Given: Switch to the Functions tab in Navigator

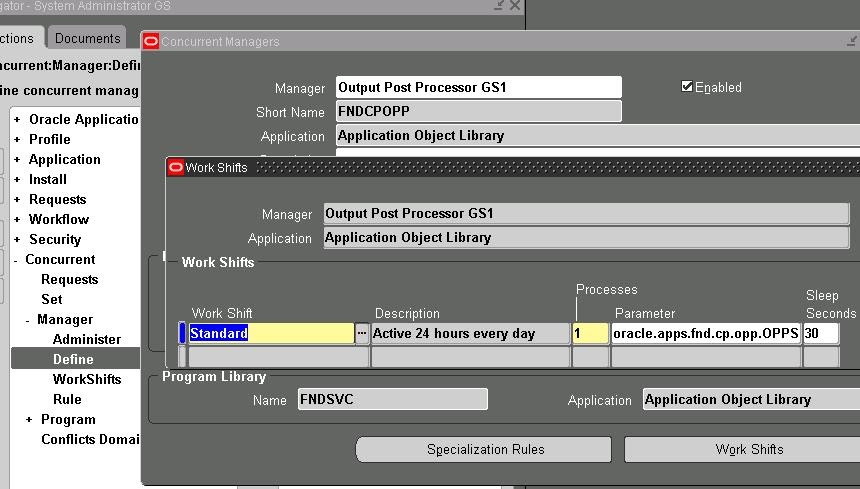Looking at the screenshot, I should (x=21, y=38).
